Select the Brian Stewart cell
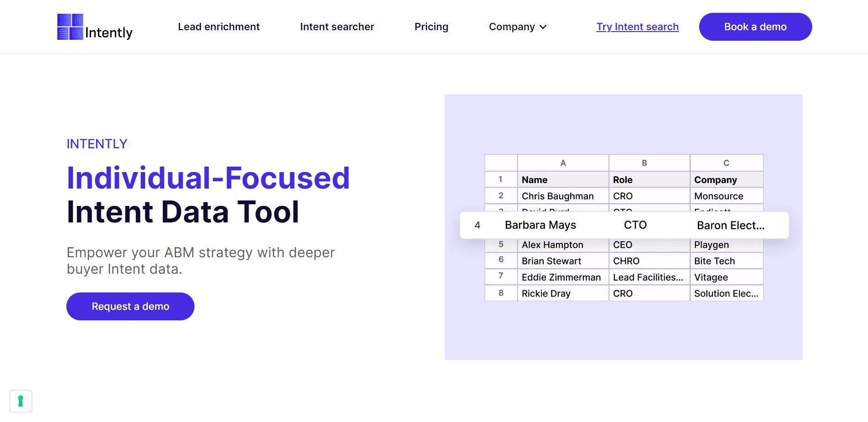Viewport: 868px width, 422px height. coord(563,261)
